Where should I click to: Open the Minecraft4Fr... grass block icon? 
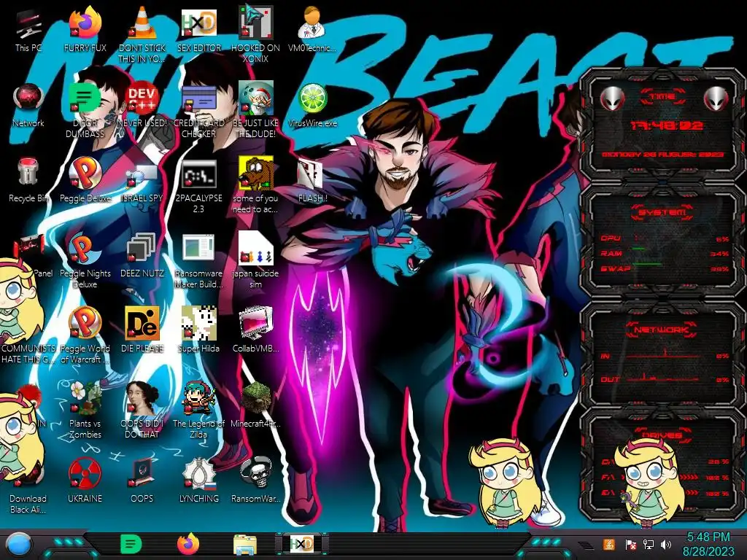point(255,398)
